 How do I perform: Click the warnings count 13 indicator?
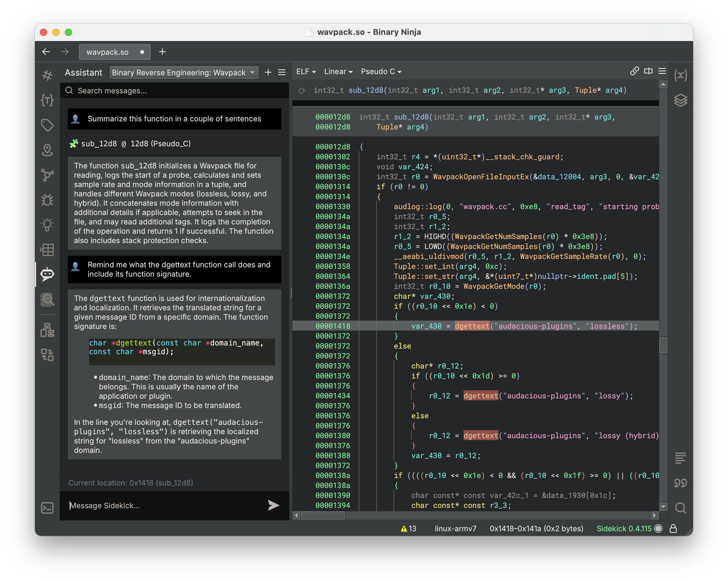click(408, 529)
